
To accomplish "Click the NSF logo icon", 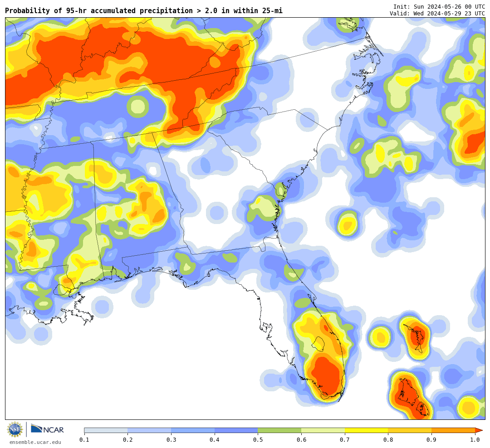I will click(x=15, y=429).
